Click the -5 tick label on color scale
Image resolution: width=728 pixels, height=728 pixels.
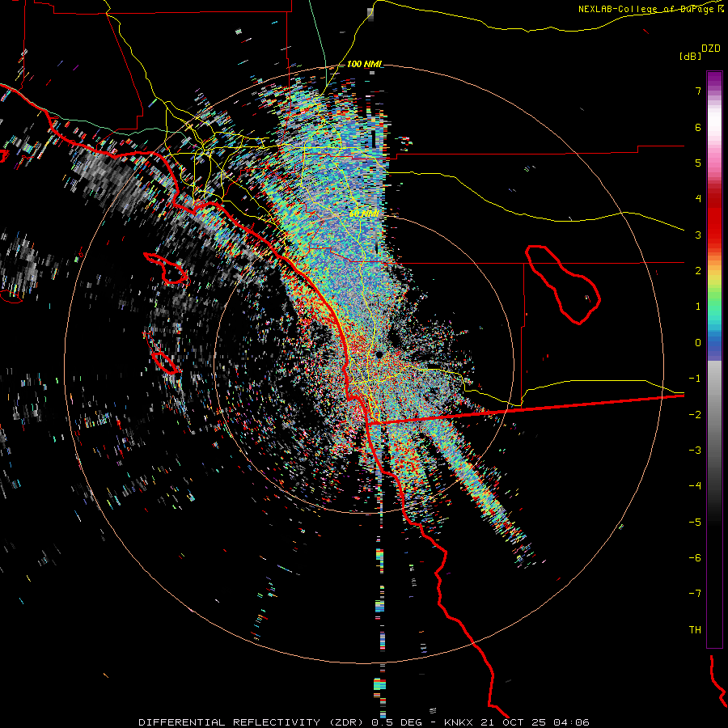[x=695, y=523]
